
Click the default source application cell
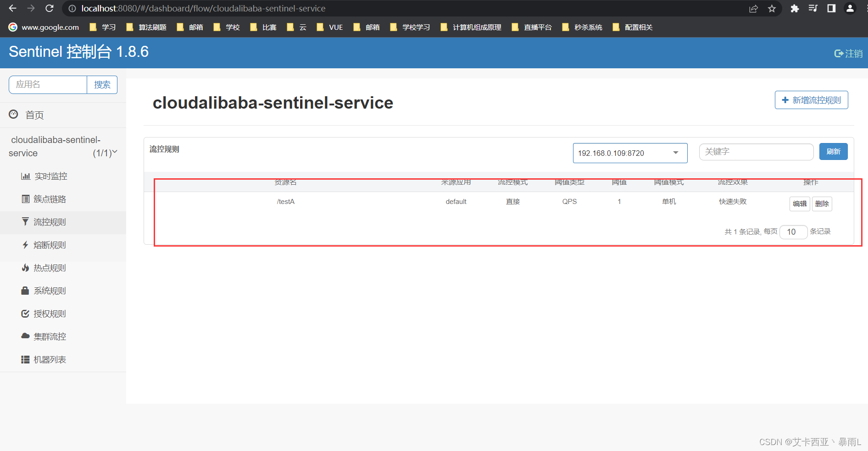456,202
